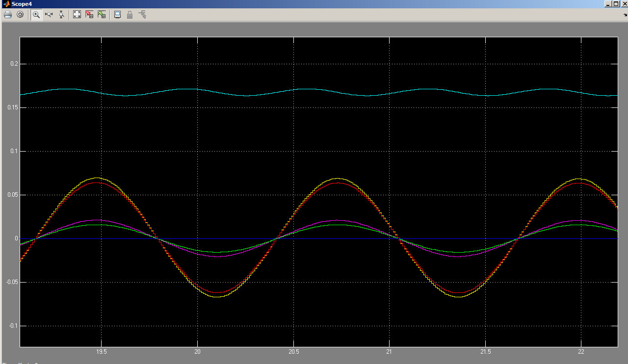The width and height of the screenshot is (628, 364).
Task: Click the 20.5 x-axis label
Action: click(x=293, y=352)
